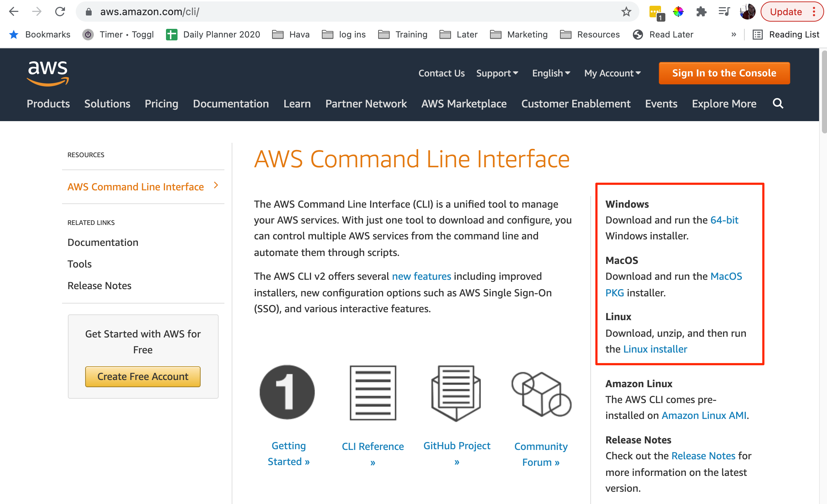Open My Account dropdown
The image size is (827, 504).
pos(611,72)
